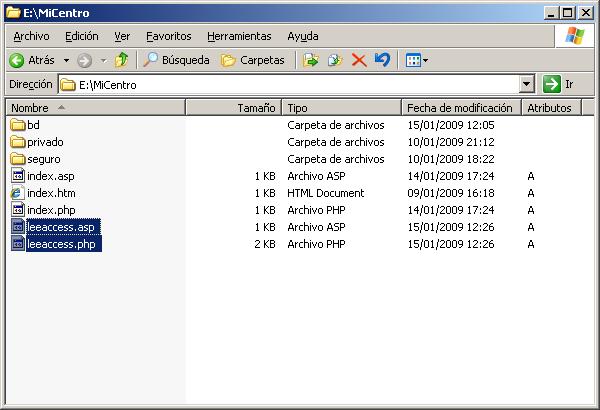Open the Búsqueda search pane

click(176, 60)
